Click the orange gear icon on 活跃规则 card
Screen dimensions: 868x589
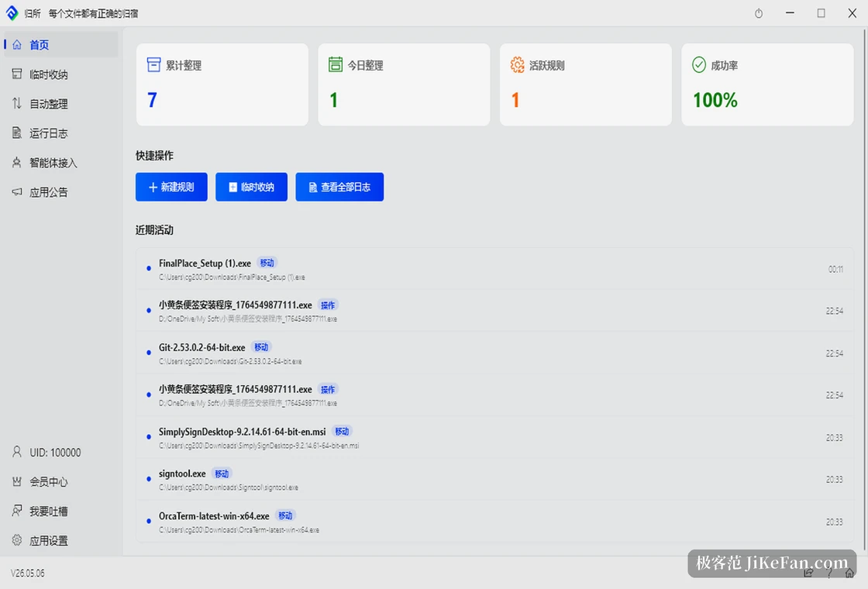517,65
